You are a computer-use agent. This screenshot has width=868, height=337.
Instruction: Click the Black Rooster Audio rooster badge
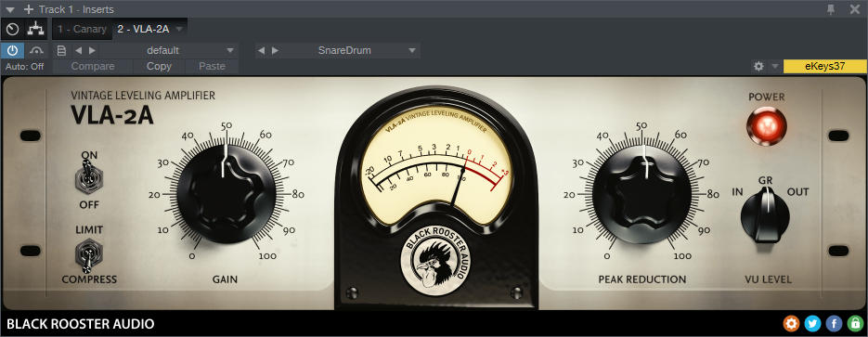(435, 260)
